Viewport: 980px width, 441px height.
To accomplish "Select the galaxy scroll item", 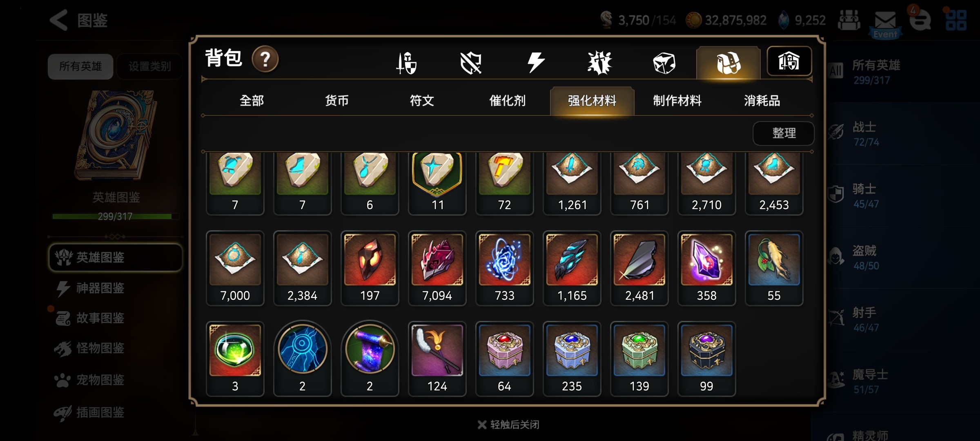I will point(370,359).
